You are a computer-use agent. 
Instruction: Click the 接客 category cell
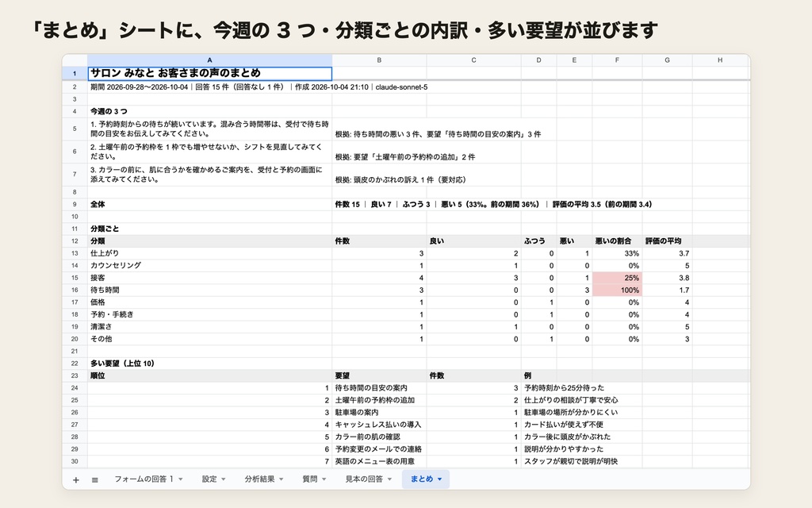(209, 278)
